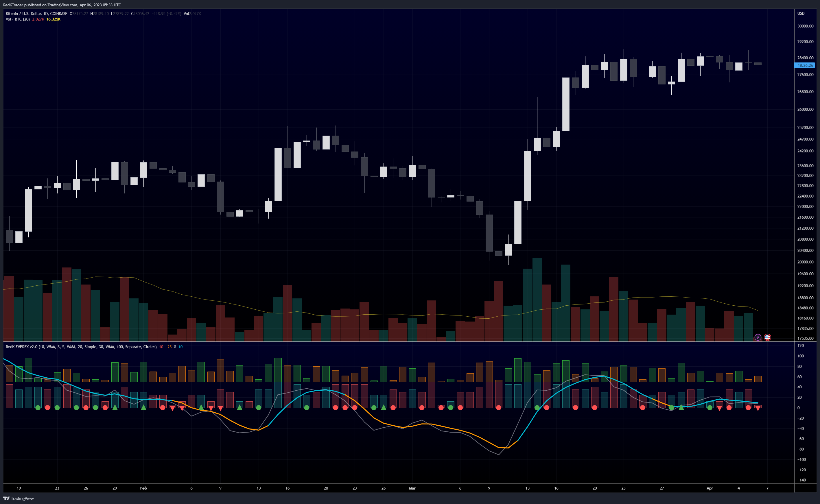Viewport: 820px width, 504px height.
Task: Click the purple lightning bolt event icon
Action: coord(758,337)
